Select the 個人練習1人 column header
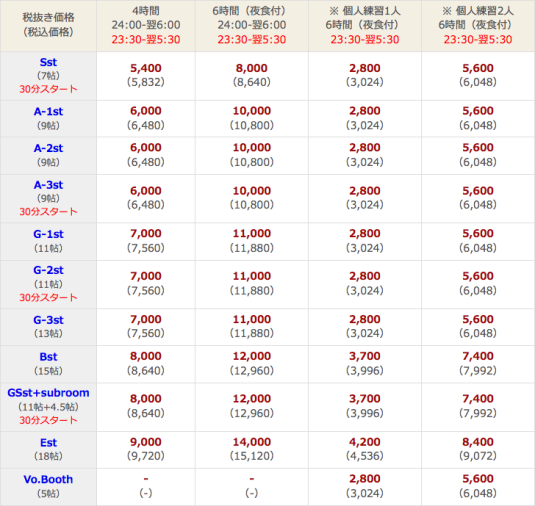The height and width of the screenshot is (506, 535). [365, 26]
